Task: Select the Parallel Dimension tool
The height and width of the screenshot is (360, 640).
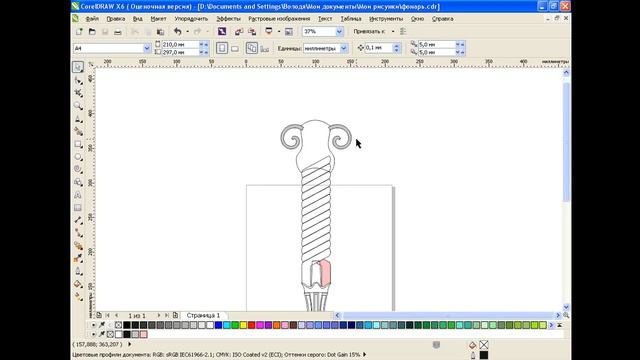Action: pos(78,220)
